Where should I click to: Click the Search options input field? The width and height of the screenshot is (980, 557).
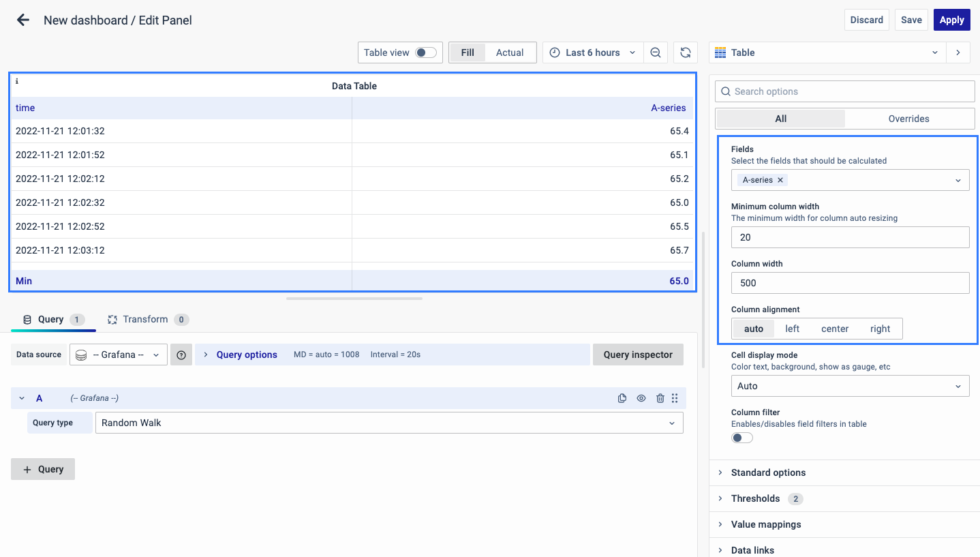(x=845, y=91)
